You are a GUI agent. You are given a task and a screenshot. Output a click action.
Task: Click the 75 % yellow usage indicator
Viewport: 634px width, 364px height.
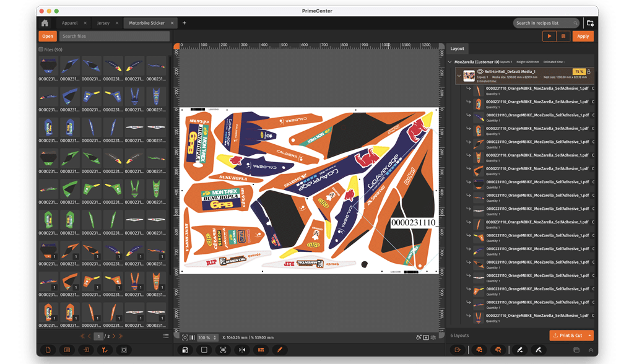(x=579, y=72)
